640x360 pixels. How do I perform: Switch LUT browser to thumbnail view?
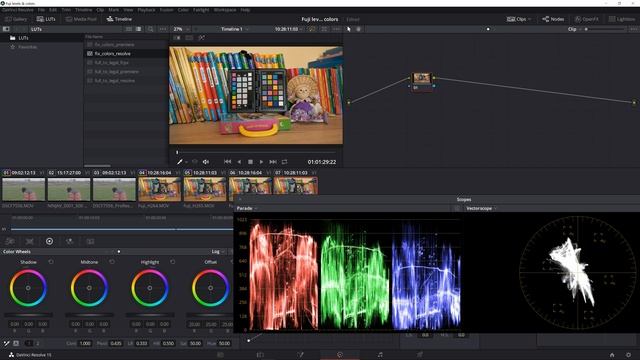pos(129,29)
